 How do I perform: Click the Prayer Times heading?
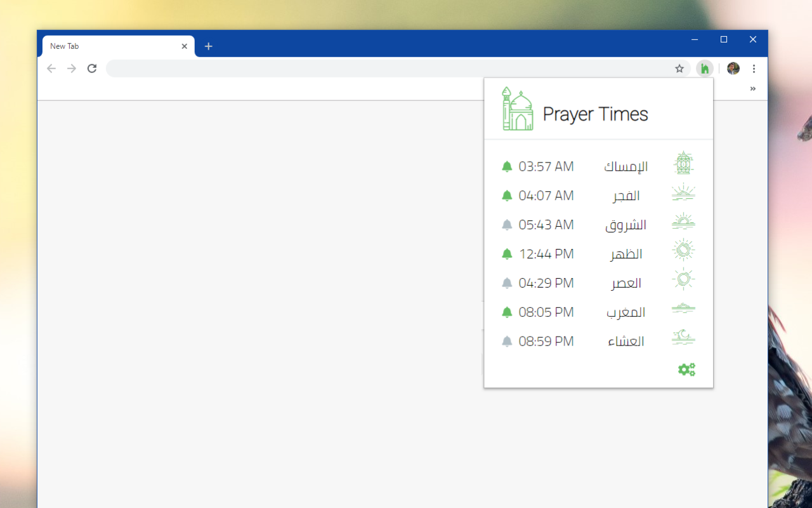tap(595, 114)
